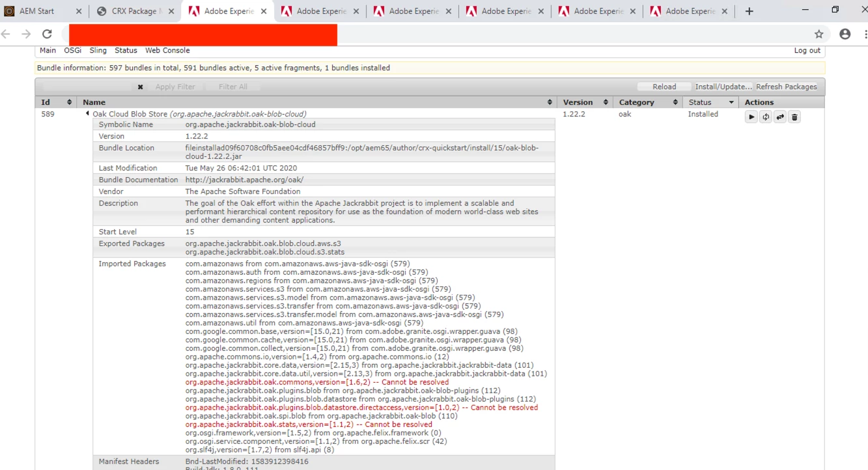Click the Start Level value 15
The width and height of the screenshot is (868, 470).
189,232
